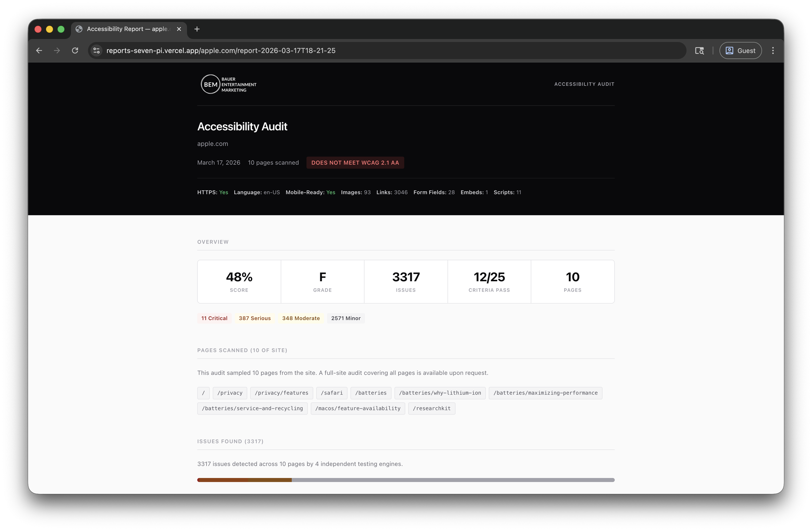Reload the accessibility report page
812x531 pixels.
point(75,50)
